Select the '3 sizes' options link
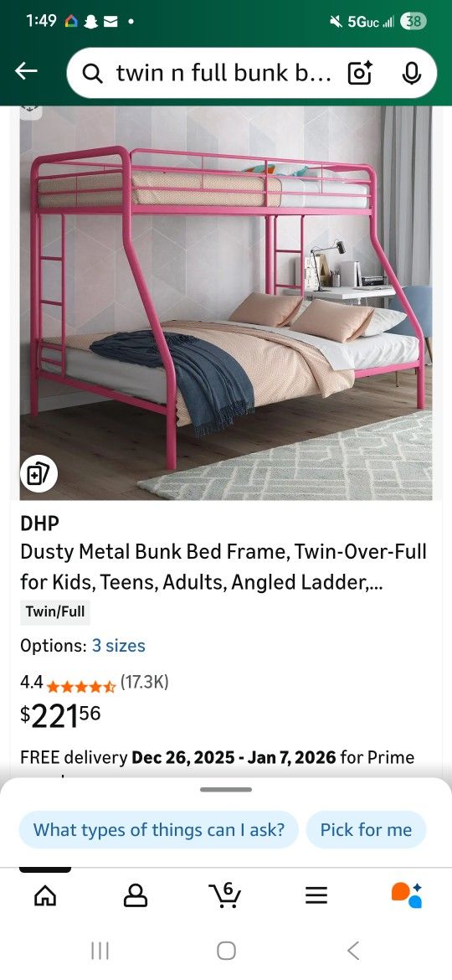Screen dimensions: 452x980 119,646
